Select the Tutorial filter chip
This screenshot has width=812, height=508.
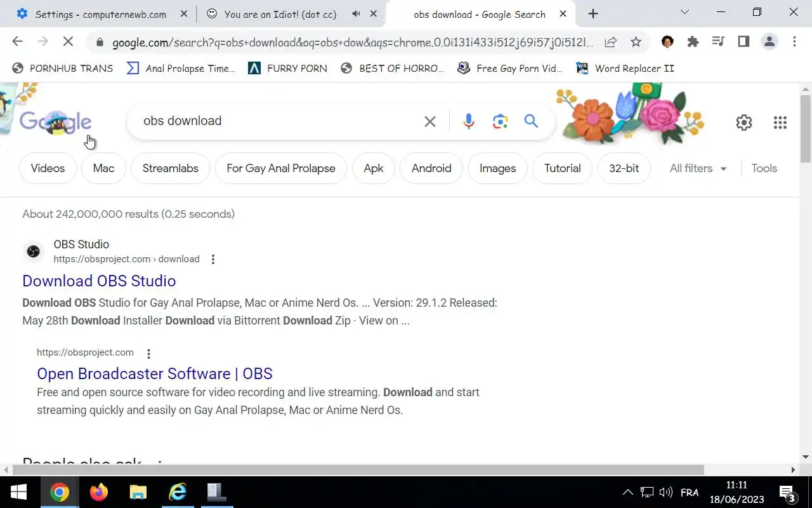[x=562, y=168]
